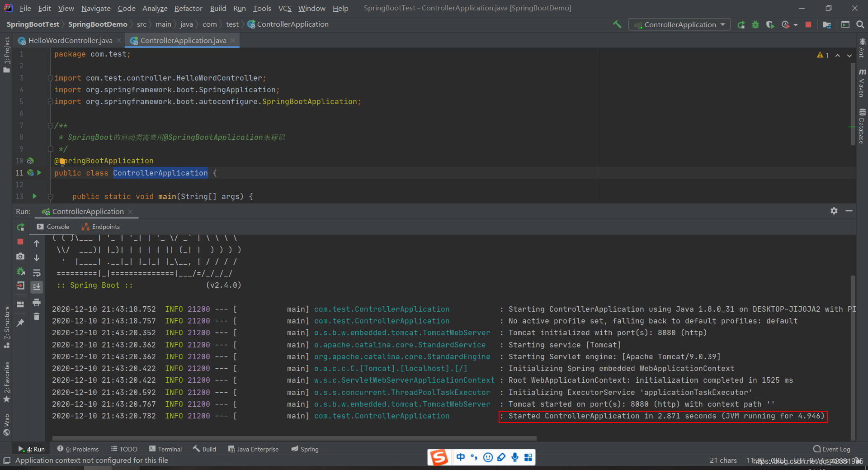Screen dimensions: 868x470
Task: Go to previous highlighted error arrow
Action: click(x=838, y=55)
